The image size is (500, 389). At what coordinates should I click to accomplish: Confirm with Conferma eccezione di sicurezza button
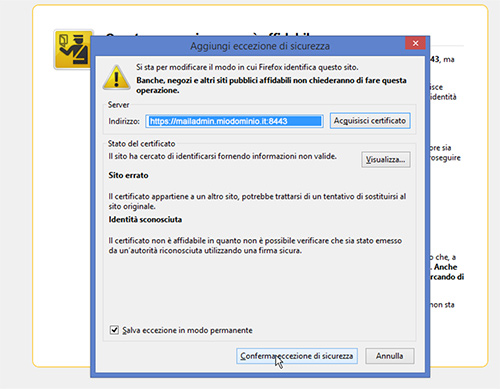tap(297, 356)
